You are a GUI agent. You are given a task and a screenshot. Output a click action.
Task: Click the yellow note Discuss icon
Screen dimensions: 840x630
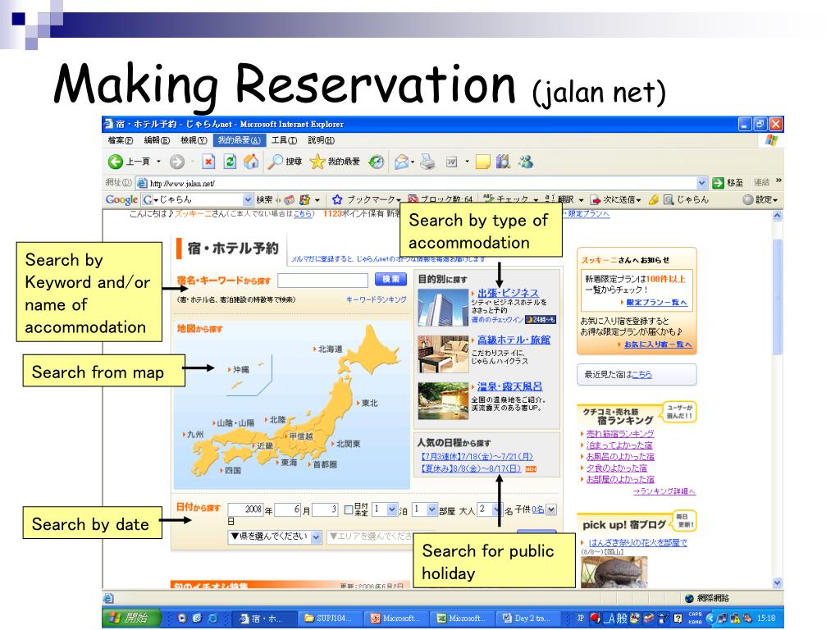click(x=482, y=162)
